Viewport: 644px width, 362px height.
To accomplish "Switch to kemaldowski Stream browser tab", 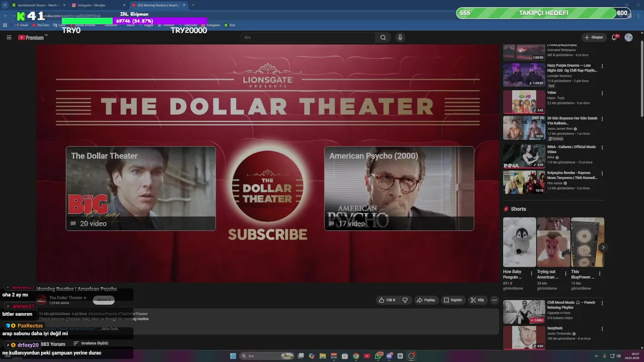I will coord(38,5).
